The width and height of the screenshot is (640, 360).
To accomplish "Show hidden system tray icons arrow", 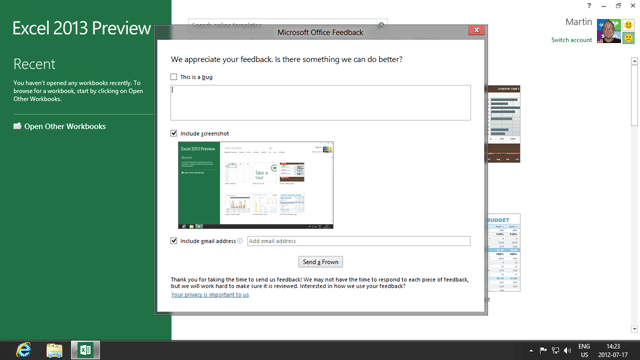I will coord(531,351).
